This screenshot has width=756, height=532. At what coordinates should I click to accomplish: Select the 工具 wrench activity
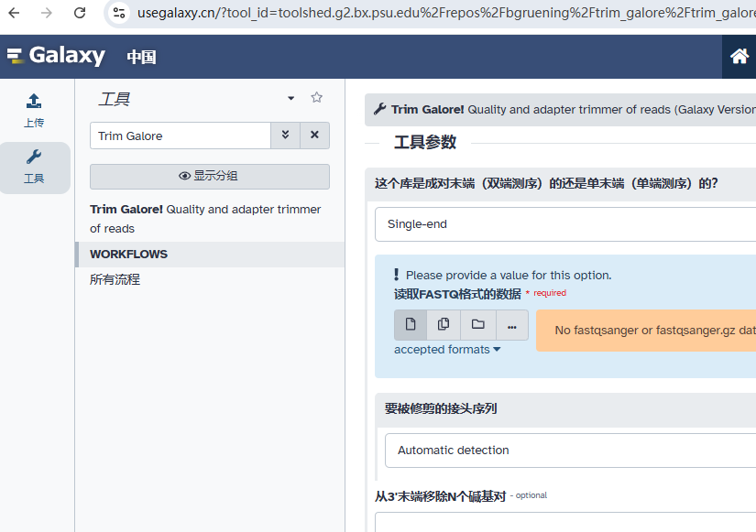coord(34,168)
